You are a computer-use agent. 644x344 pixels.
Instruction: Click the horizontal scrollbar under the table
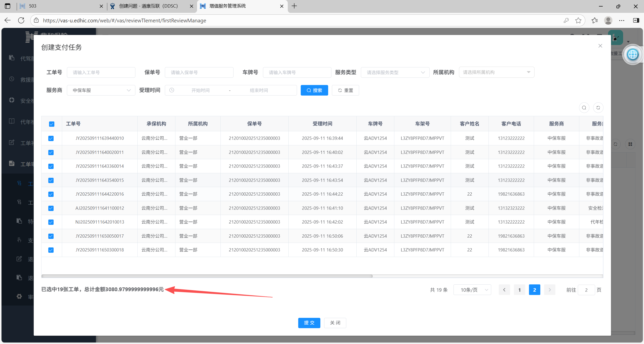pyautogui.click(x=207, y=276)
